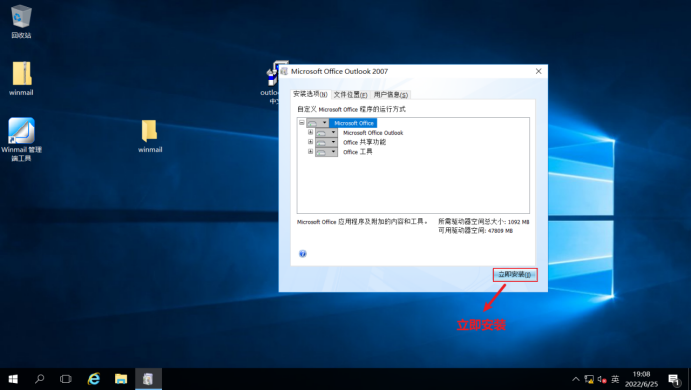Screen dimensions: 691x390
Task: Switch the 英 input method indicator
Action: point(615,379)
